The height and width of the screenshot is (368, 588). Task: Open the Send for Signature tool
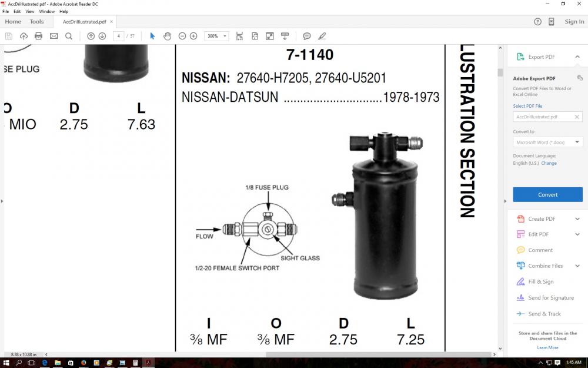(x=551, y=297)
